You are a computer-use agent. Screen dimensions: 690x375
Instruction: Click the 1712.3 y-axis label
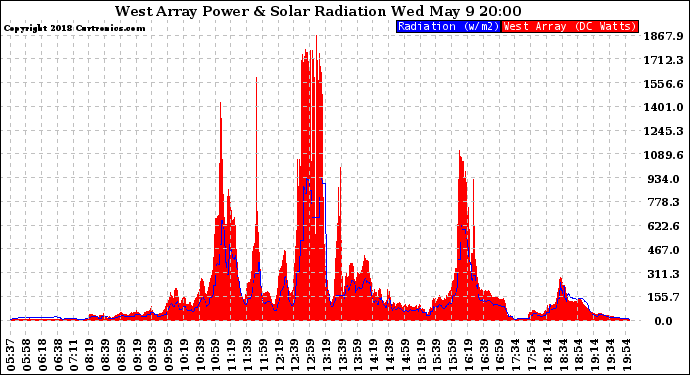pyautogui.click(x=664, y=60)
